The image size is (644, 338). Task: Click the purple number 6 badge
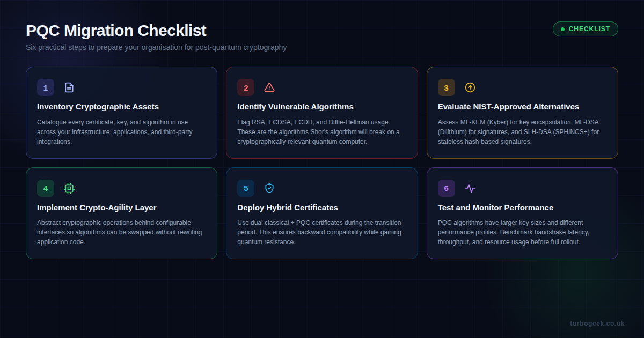pyautogui.click(x=446, y=188)
